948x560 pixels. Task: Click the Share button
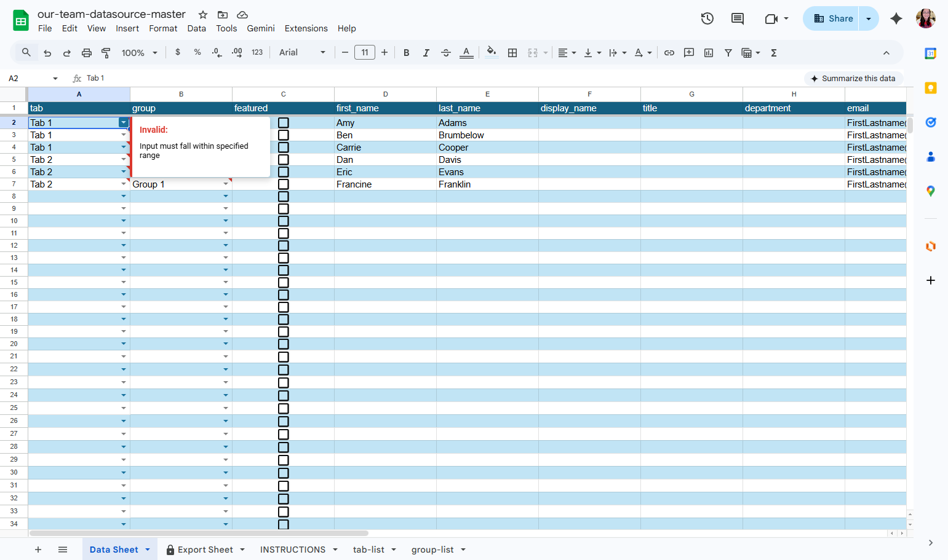click(x=833, y=18)
